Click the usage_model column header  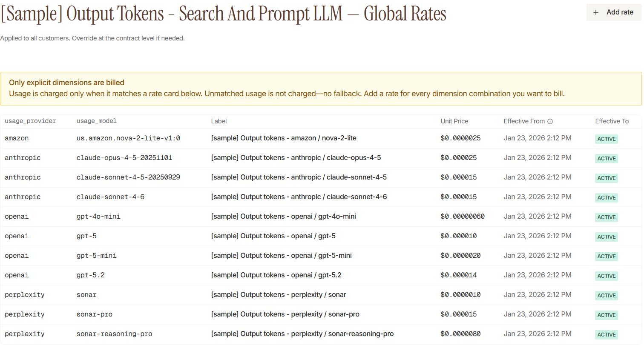[x=97, y=121]
